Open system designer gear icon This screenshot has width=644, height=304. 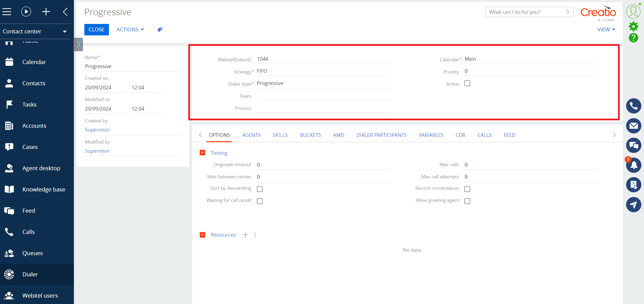point(634,26)
